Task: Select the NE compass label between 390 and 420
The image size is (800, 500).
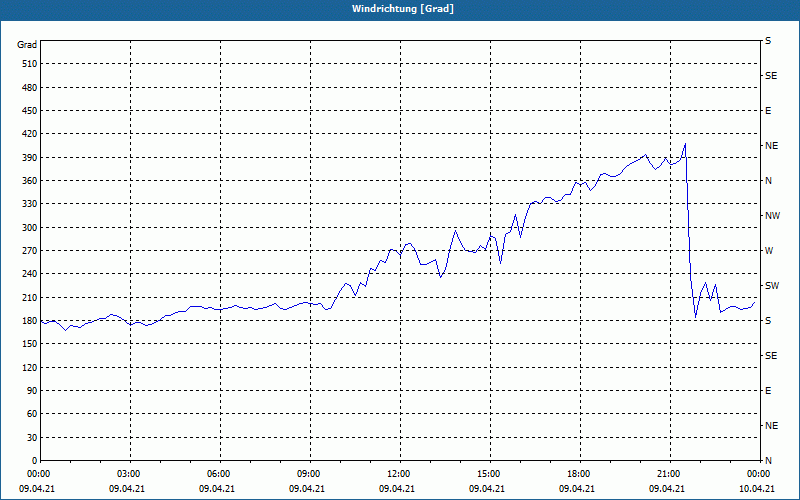Action: click(771, 146)
